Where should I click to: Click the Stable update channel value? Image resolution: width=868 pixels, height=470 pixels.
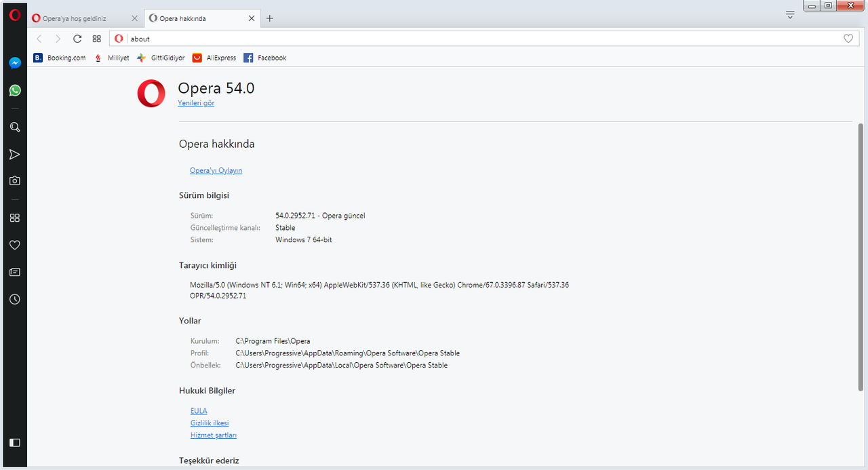pyautogui.click(x=285, y=228)
